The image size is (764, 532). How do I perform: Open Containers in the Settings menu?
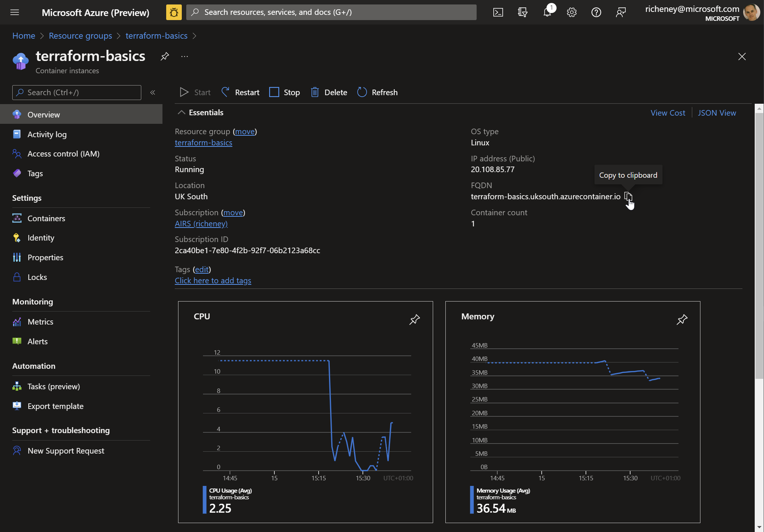point(46,218)
